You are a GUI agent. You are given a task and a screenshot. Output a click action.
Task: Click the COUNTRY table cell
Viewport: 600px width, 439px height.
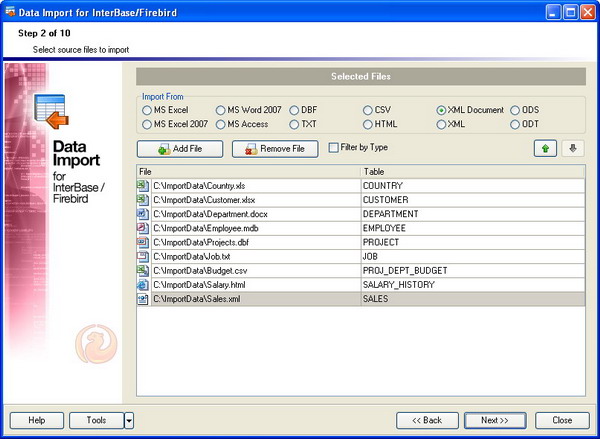click(x=473, y=186)
